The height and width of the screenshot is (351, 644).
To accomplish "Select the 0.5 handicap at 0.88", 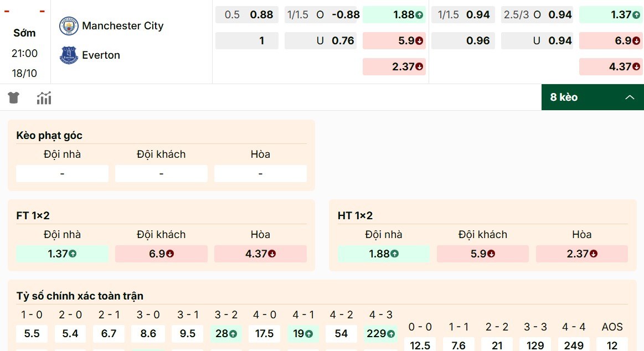I will pos(246,15).
